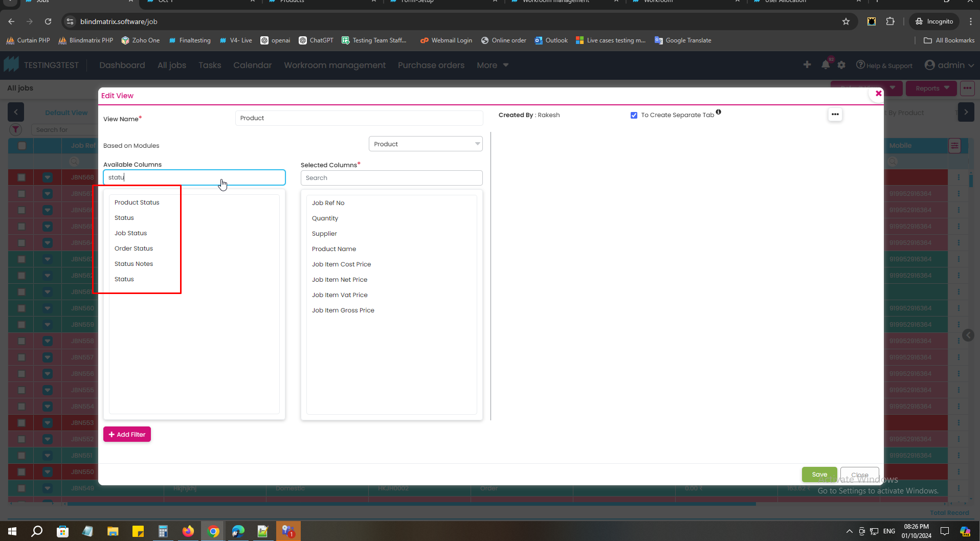
Task: Click the Selected Columns search field
Action: (391, 178)
